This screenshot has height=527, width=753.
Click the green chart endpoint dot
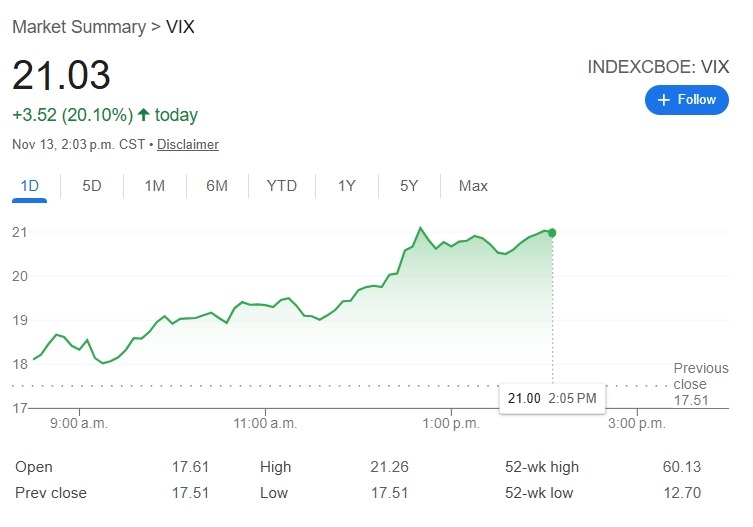click(552, 232)
